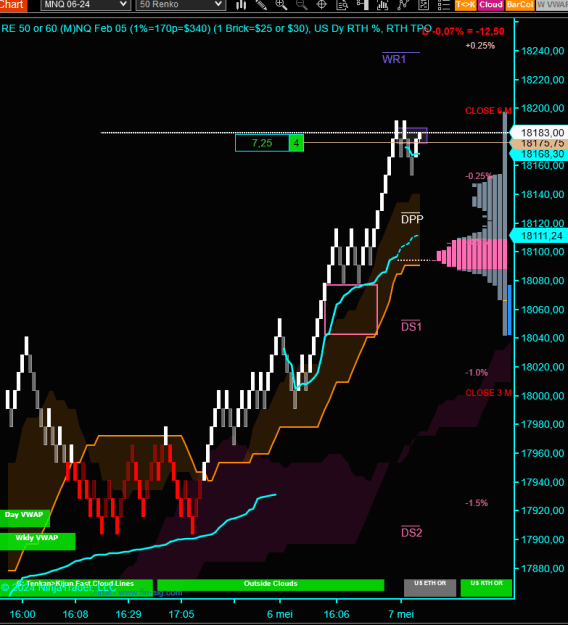This screenshot has width=568, height=625.
Task: Click the CLOSE 6 M red label
Action: (488, 110)
